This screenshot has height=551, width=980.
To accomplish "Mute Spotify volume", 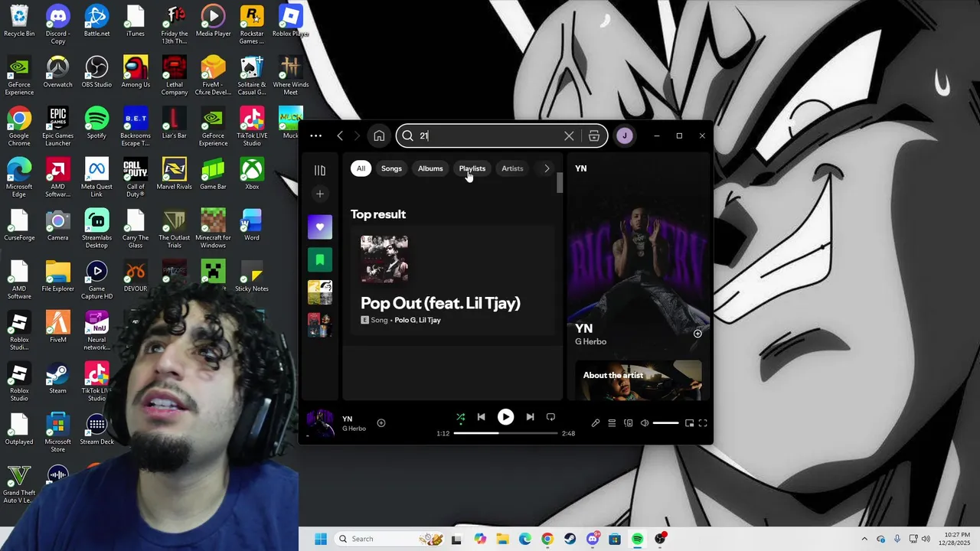I will click(x=645, y=423).
